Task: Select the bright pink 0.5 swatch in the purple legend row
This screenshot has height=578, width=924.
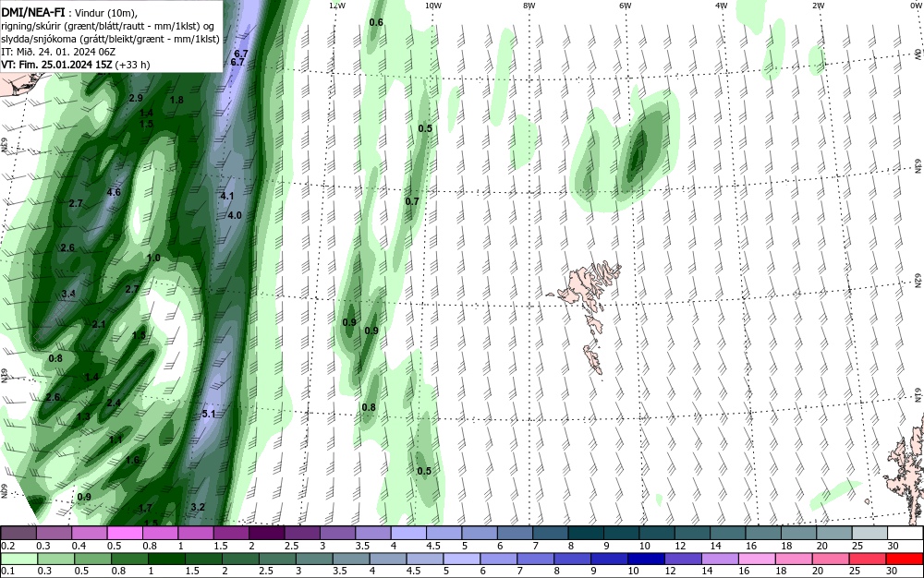Action: pyautogui.click(x=125, y=534)
